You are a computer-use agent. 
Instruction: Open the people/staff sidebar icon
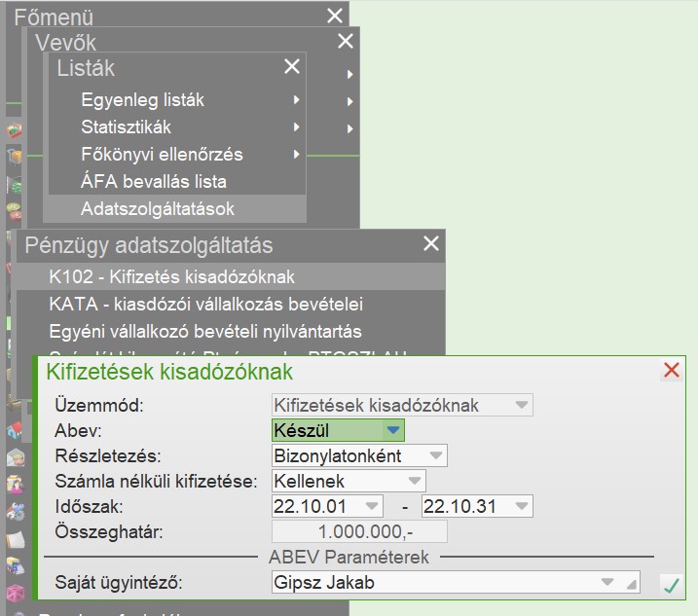(15, 485)
